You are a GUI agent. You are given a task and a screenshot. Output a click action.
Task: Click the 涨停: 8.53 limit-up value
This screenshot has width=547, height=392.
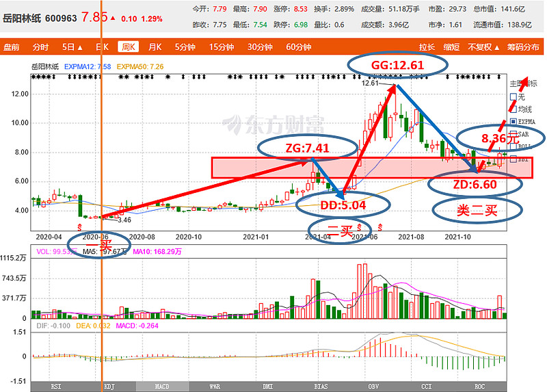(x=291, y=9)
